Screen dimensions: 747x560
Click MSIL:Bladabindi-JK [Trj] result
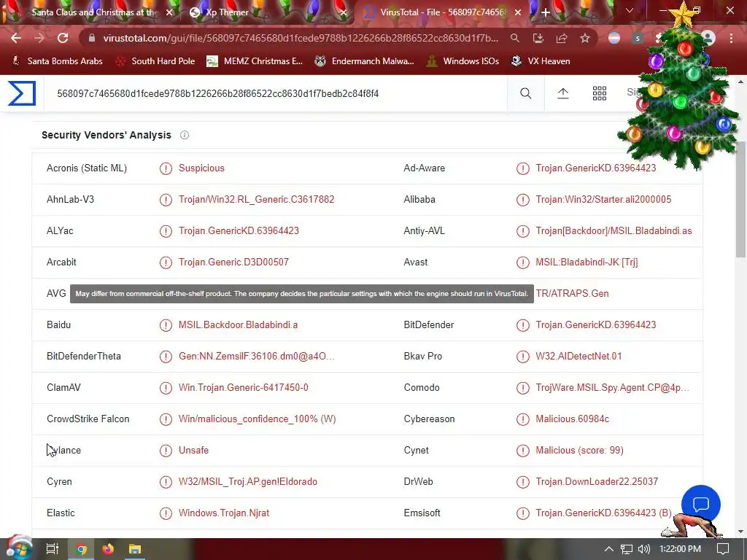(587, 262)
